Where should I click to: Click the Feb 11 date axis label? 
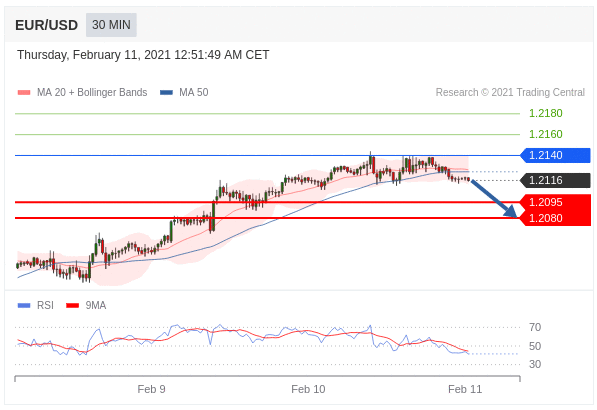click(465, 389)
